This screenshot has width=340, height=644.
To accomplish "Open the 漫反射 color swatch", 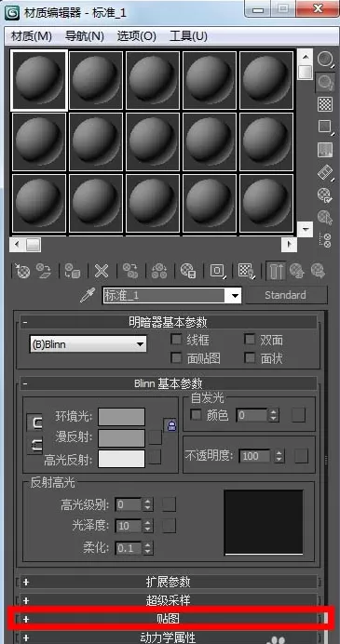I will [x=122, y=437].
